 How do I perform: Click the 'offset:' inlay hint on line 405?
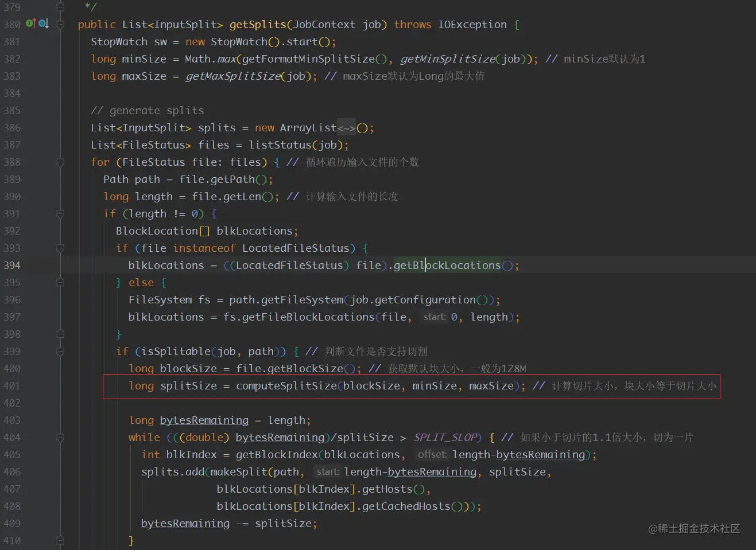click(432, 454)
